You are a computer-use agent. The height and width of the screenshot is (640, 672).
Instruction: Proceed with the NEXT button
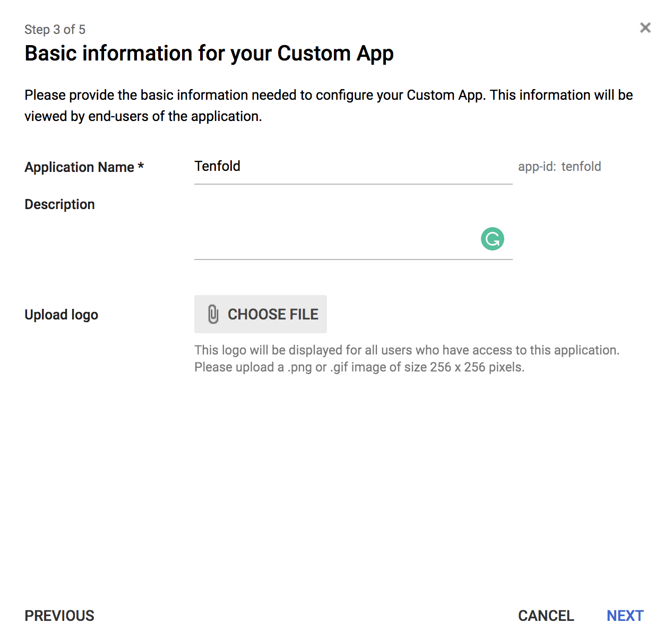point(625,616)
